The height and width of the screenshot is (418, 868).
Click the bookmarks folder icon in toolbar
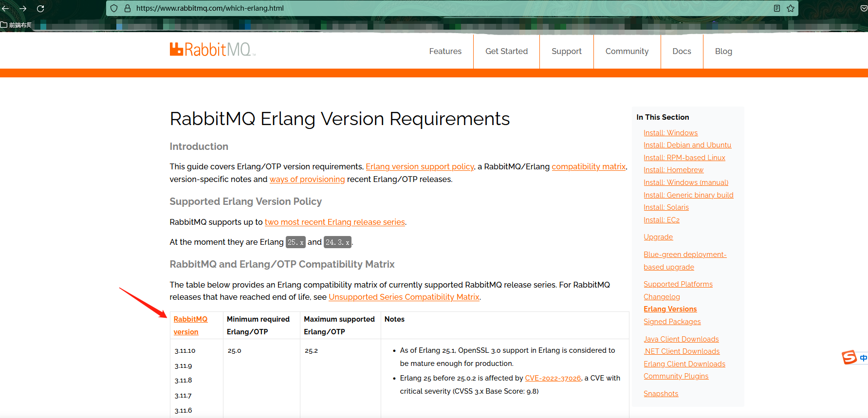point(4,25)
